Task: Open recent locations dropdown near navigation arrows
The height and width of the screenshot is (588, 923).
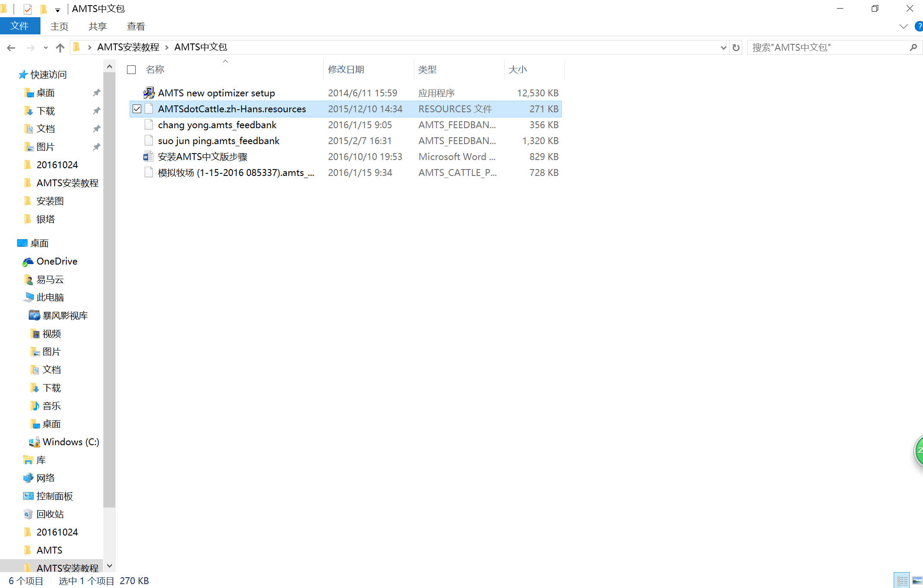Action: pos(46,48)
